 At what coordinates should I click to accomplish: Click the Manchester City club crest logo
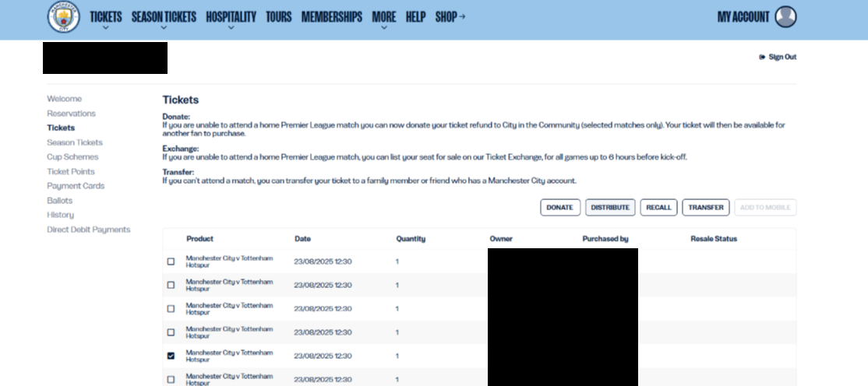pyautogui.click(x=64, y=16)
